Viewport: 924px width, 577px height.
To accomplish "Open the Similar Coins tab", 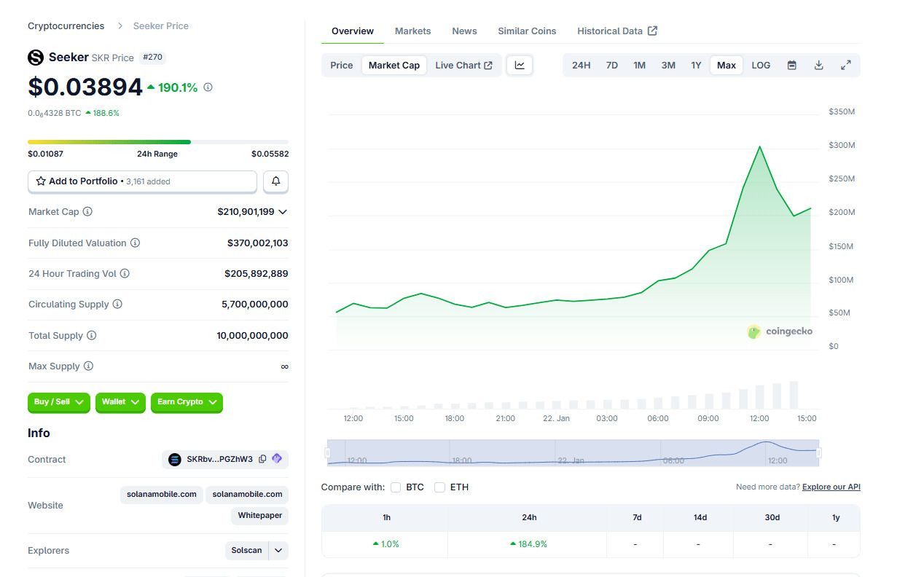I will (527, 31).
